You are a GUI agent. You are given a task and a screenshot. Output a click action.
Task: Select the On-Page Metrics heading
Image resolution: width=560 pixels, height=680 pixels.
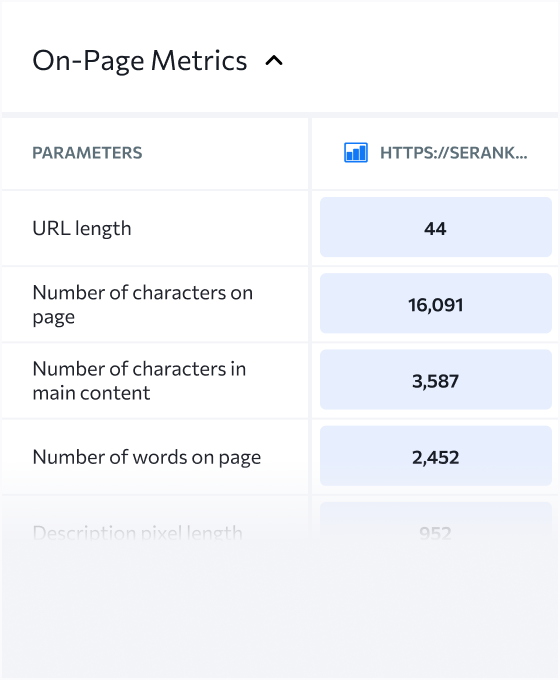tap(140, 61)
